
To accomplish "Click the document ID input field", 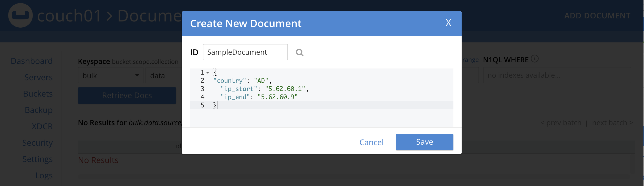I will [245, 52].
